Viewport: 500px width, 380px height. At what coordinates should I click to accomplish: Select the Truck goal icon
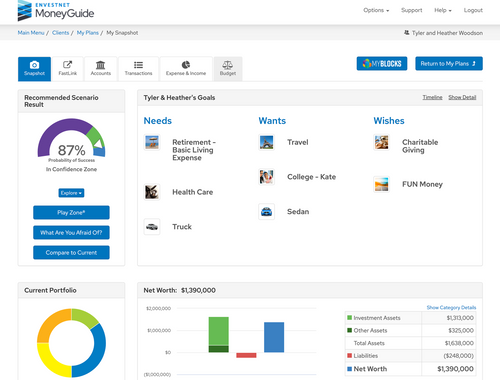click(152, 227)
